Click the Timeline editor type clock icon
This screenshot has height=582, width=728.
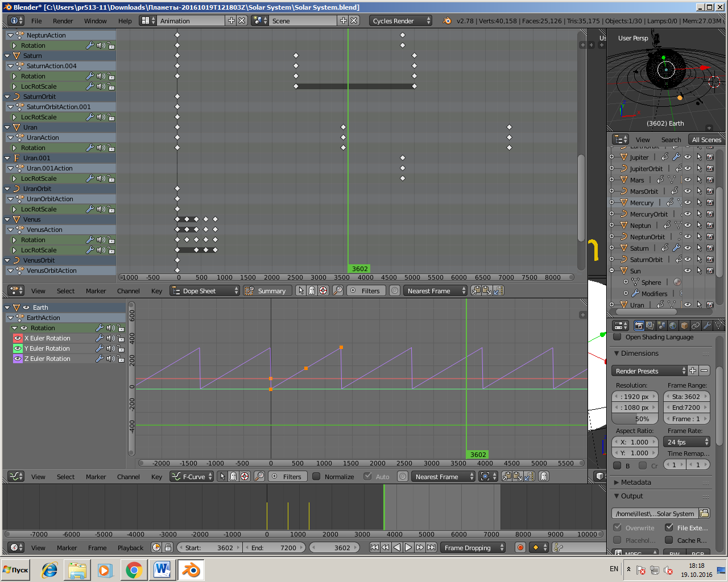(x=16, y=547)
